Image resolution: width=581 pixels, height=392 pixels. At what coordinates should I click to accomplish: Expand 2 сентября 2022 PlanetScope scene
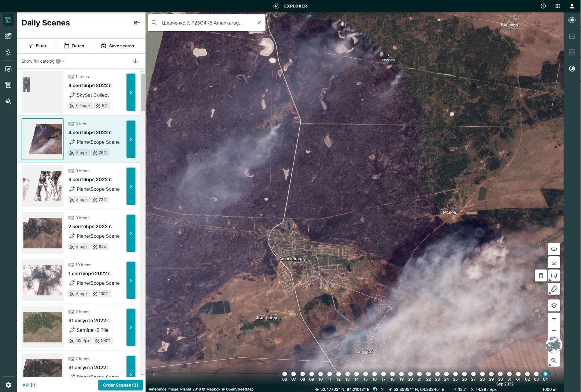pyautogui.click(x=131, y=233)
